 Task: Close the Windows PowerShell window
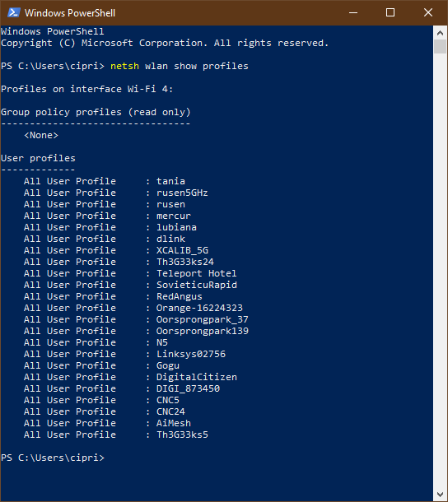pos(427,13)
